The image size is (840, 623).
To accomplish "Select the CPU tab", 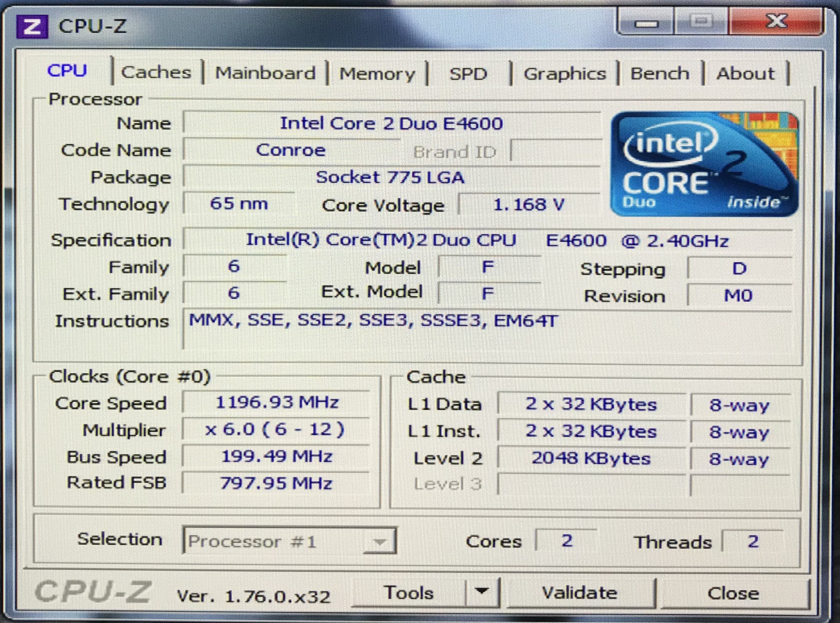I will coord(67,71).
